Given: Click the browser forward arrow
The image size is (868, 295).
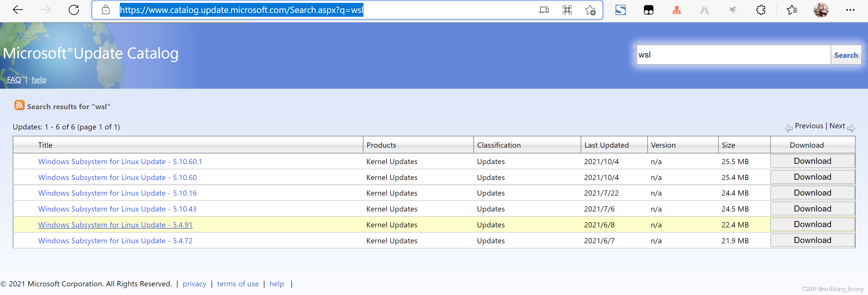Looking at the screenshot, I should tap(45, 10).
